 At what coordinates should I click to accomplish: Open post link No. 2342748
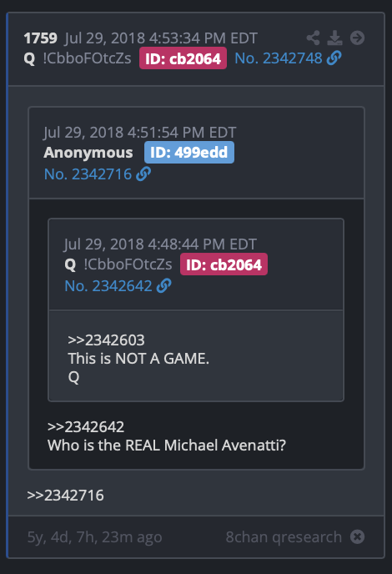[279, 58]
